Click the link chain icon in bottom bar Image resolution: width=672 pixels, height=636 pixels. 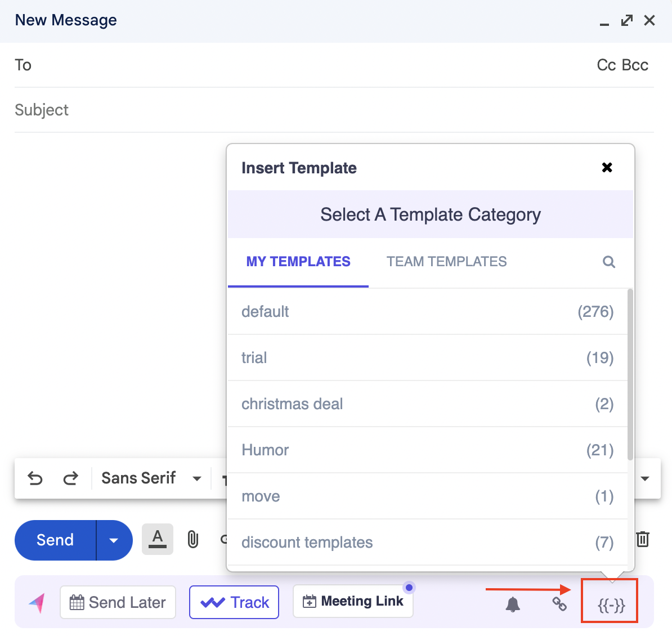click(559, 604)
